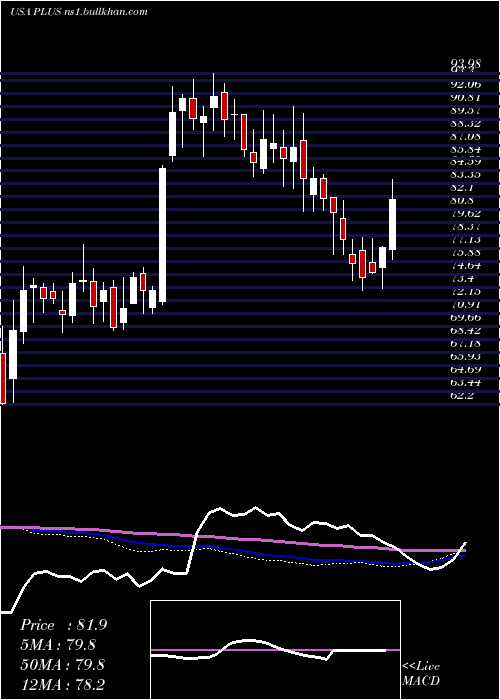Click the '50MA : 79.8' label
Screen dimensions: 500x700
click(62, 665)
